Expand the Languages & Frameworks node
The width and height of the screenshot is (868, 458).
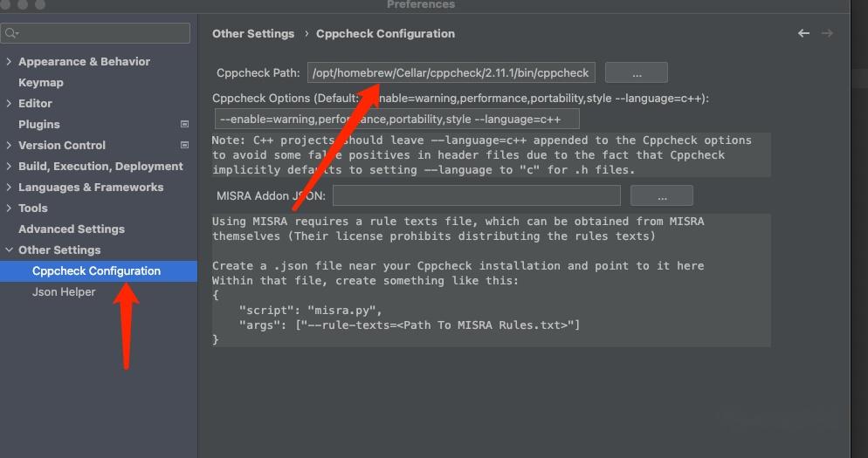[9, 188]
